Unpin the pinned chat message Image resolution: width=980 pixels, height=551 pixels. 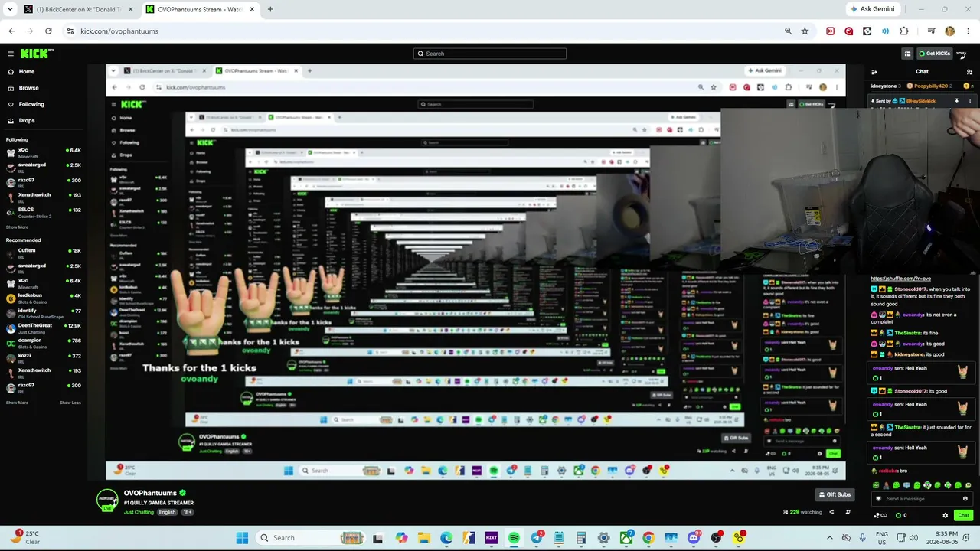[x=956, y=101]
